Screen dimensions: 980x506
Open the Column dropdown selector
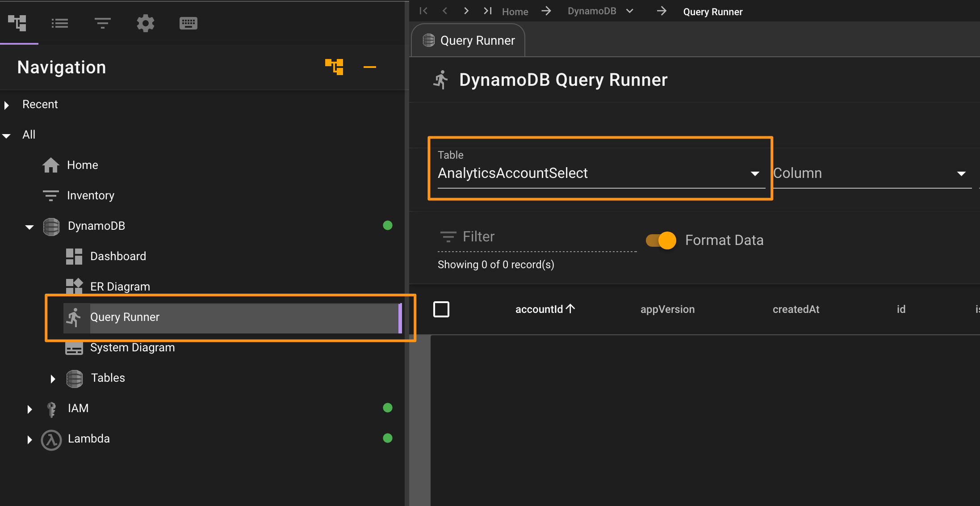pyautogui.click(x=871, y=173)
